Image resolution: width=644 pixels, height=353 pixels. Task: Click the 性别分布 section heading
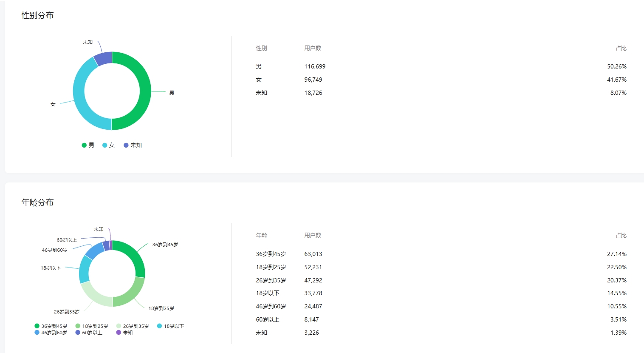[37, 15]
